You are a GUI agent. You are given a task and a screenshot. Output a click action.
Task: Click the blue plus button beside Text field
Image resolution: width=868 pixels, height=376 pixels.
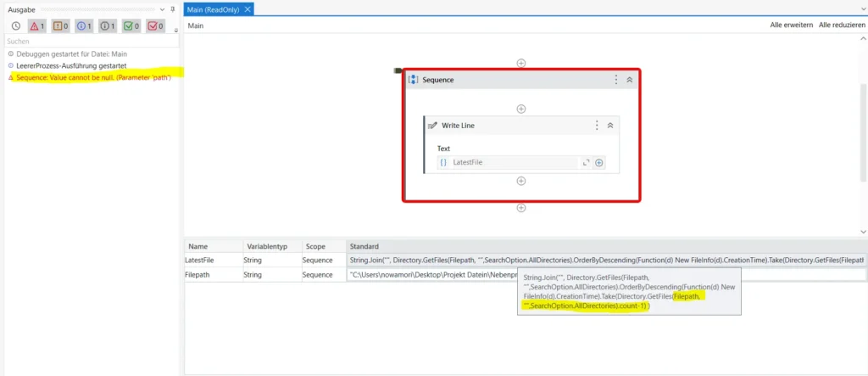pyautogui.click(x=599, y=162)
